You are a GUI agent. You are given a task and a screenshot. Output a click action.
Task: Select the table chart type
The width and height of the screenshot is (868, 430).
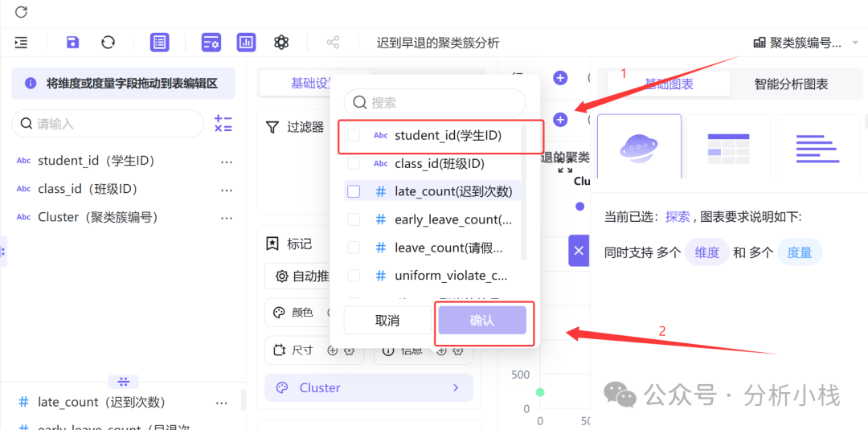(728, 146)
